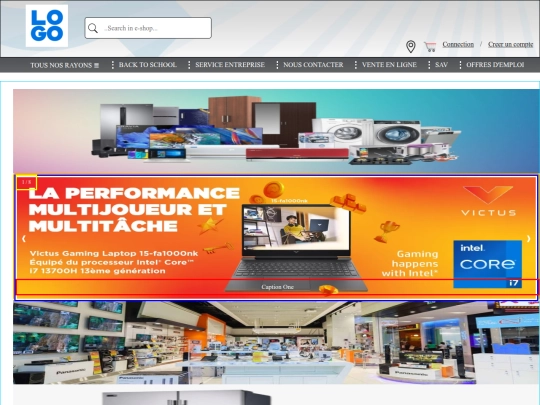Select VENTE EN LIGNE menu item
Screen dimensions: 540x405
point(389,65)
